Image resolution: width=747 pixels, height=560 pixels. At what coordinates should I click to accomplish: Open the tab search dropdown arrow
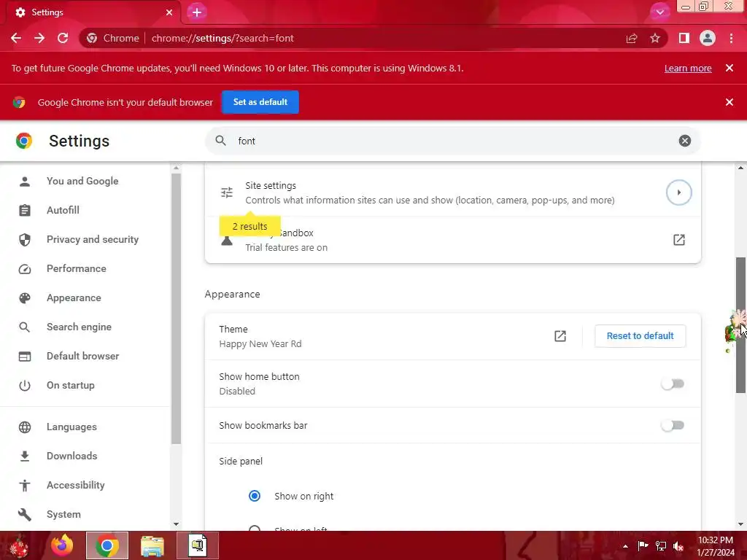(x=659, y=12)
